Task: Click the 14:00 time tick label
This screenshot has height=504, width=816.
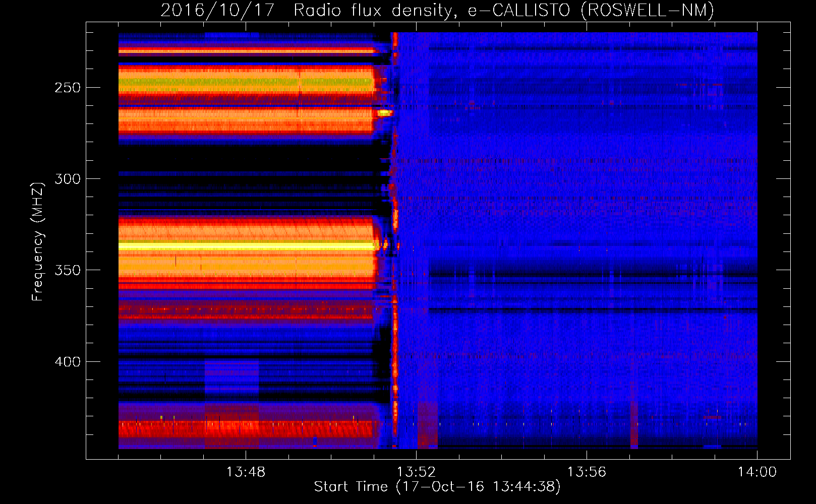Action: coord(757,472)
